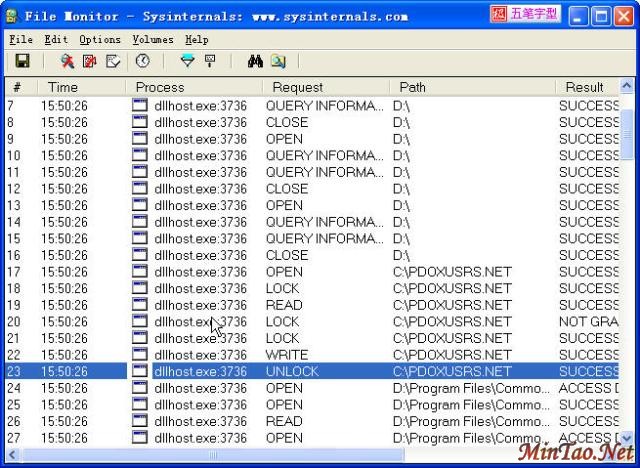Click the binoculars Find icon
This screenshot has width=640, height=468.
(255, 62)
